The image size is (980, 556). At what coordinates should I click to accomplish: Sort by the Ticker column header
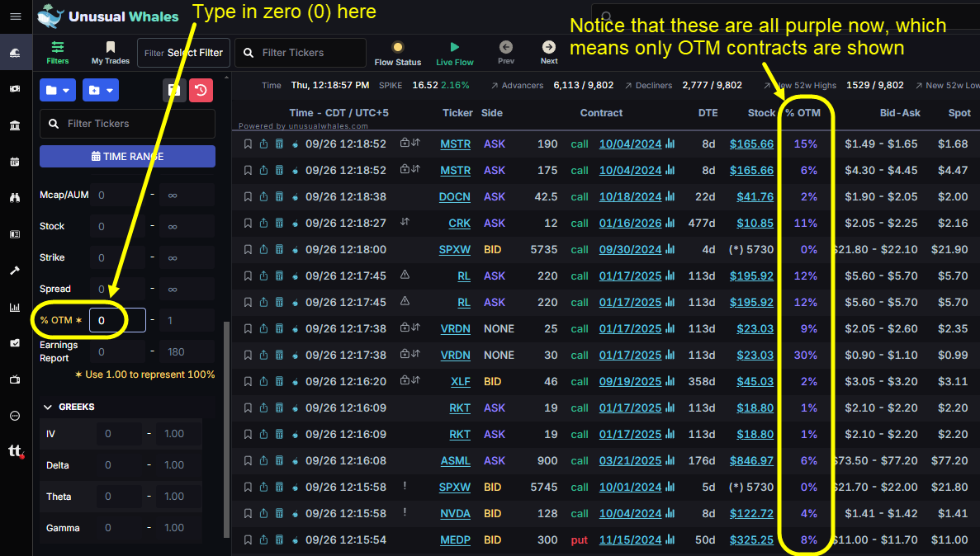pos(457,113)
